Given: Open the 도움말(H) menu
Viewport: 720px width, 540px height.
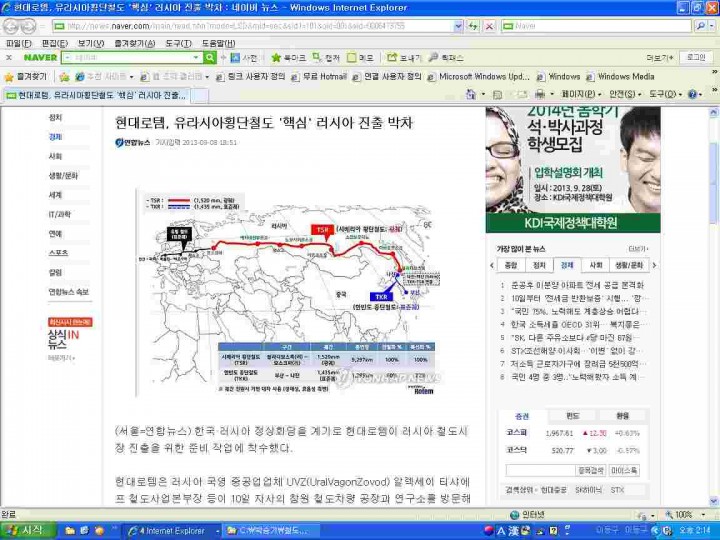Looking at the screenshot, I should 219,43.
